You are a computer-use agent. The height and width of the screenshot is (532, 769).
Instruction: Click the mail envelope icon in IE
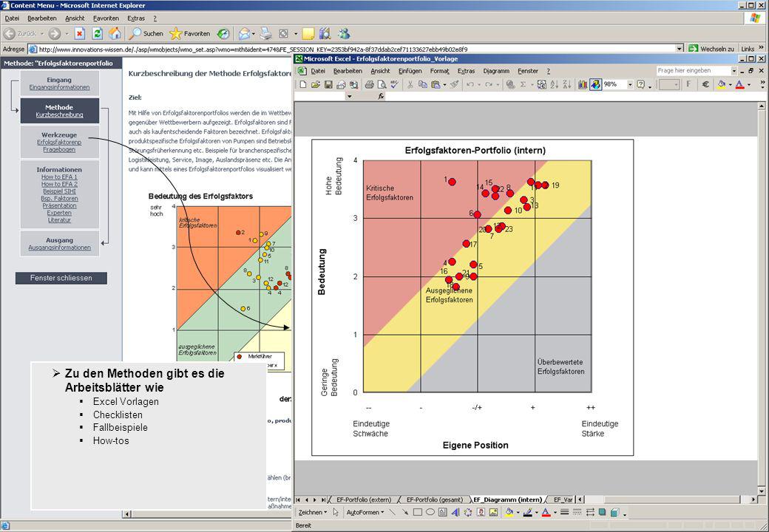coord(244,34)
